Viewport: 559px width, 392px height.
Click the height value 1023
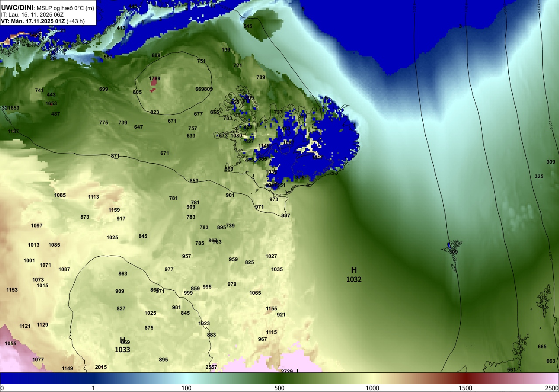pos(204,323)
